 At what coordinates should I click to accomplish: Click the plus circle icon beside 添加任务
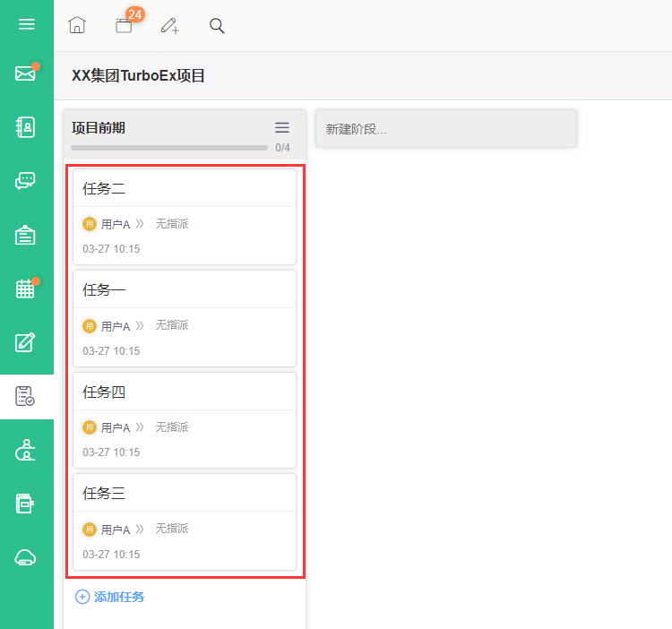pos(82,597)
